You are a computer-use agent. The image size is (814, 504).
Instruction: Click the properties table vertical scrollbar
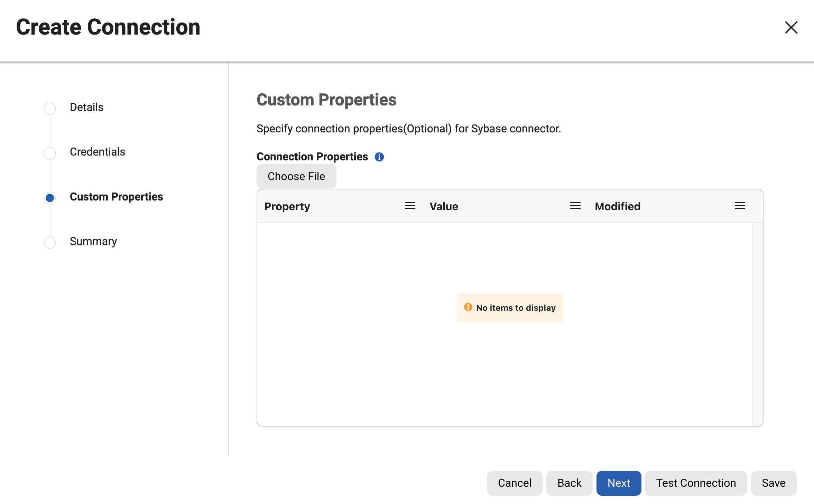pos(757,324)
